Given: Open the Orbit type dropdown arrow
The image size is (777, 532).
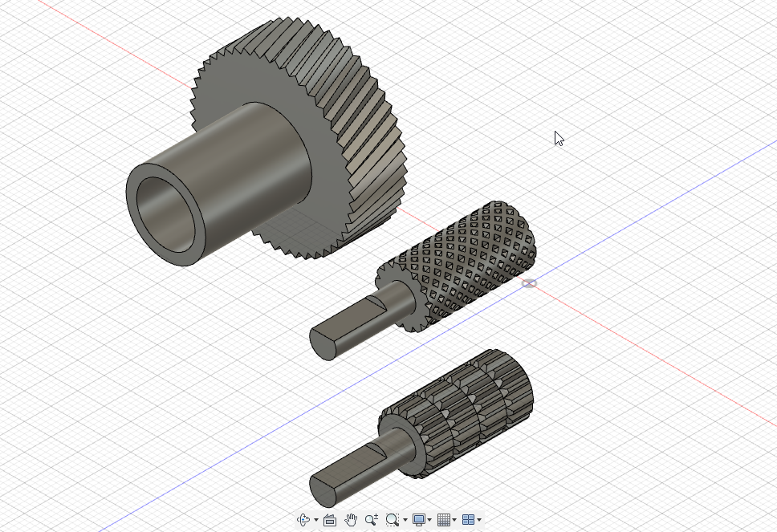Looking at the screenshot, I should 316,520.
